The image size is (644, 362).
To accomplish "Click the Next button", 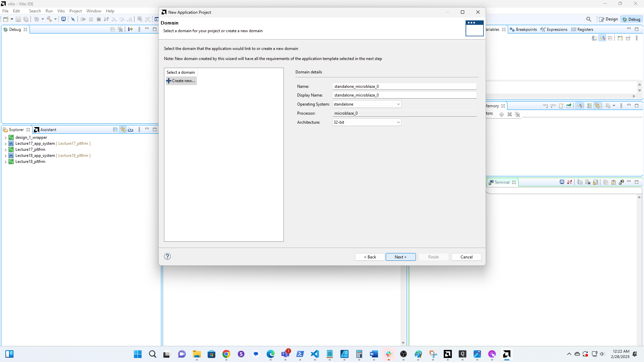I will coord(400,257).
